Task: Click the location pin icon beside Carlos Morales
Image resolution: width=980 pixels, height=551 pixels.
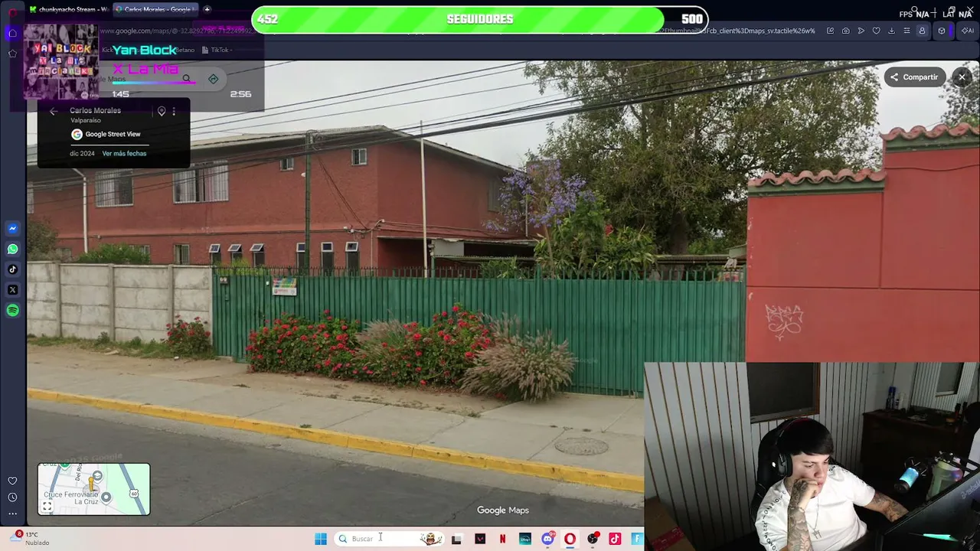Action: tap(161, 111)
